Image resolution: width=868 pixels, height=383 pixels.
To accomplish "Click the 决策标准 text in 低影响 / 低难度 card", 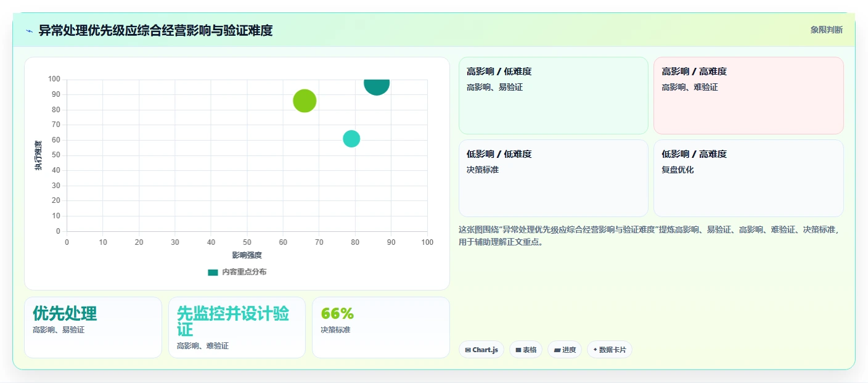I will [483, 170].
